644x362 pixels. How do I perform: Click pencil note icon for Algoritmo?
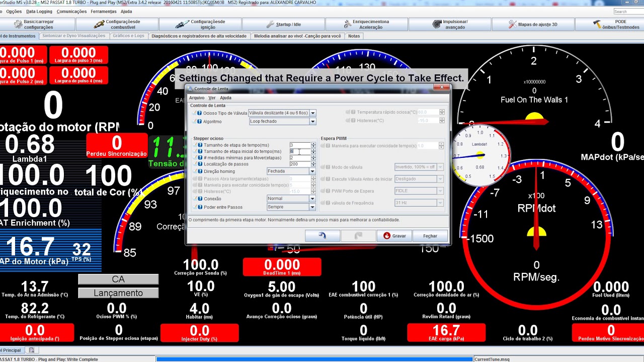[x=194, y=122]
